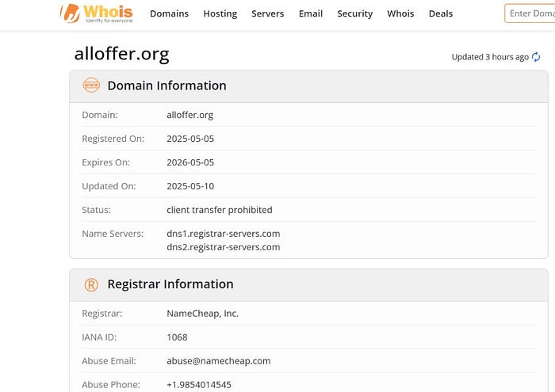Screen dimensions: 555x392
Task: Open the Email menu
Action: coord(311,13)
